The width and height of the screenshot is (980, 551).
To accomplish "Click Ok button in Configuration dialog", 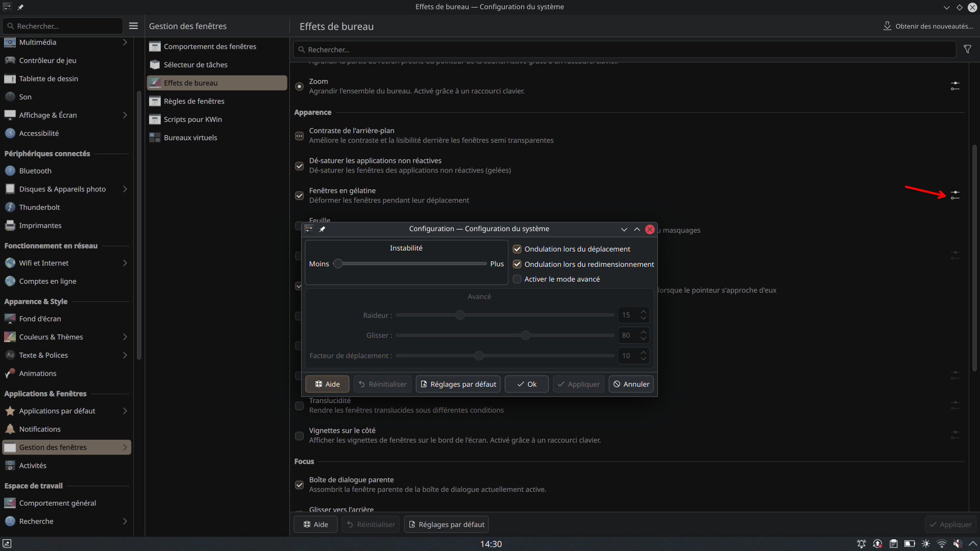I will click(x=526, y=384).
